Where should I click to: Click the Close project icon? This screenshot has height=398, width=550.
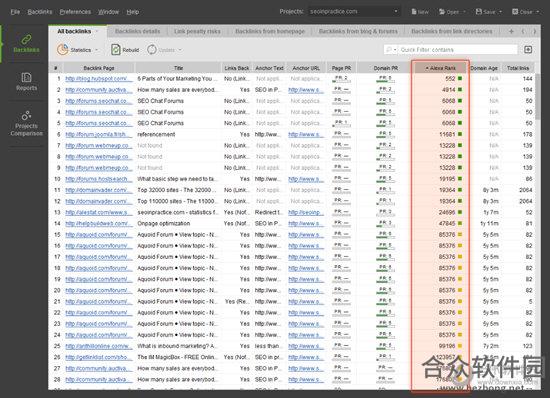coord(515,12)
